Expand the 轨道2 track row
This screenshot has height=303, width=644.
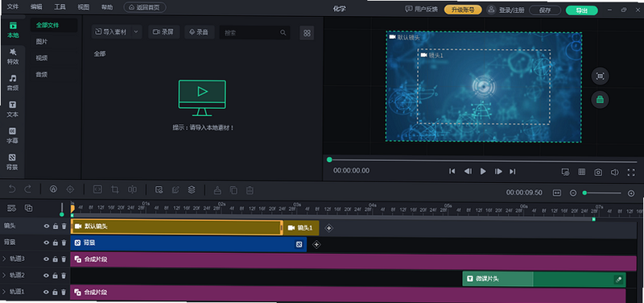[x=4, y=276]
